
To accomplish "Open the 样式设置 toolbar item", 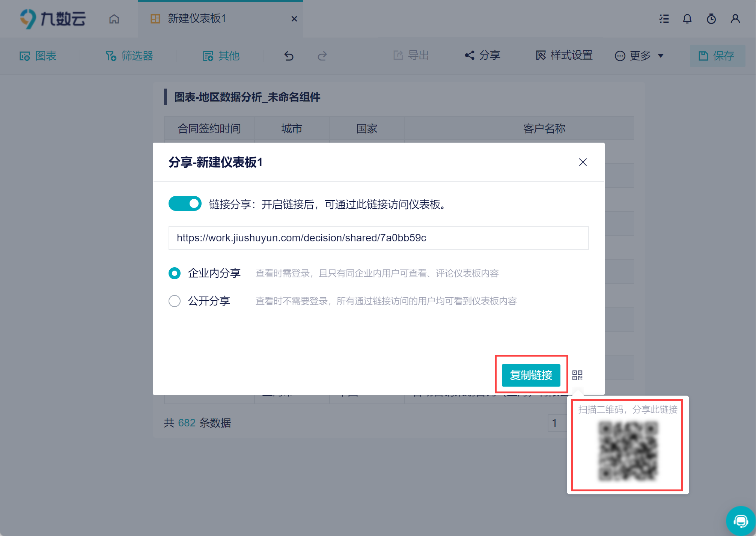I will click(x=564, y=56).
